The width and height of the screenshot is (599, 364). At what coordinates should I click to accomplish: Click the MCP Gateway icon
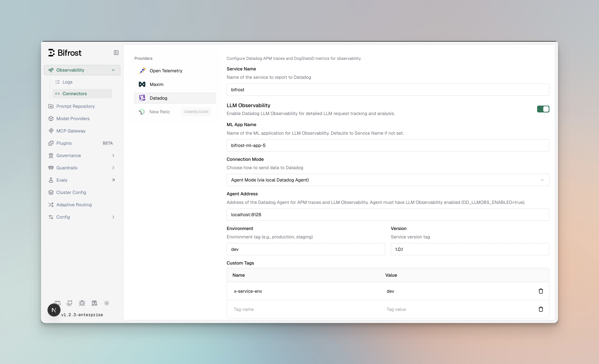pyautogui.click(x=51, y=131)
